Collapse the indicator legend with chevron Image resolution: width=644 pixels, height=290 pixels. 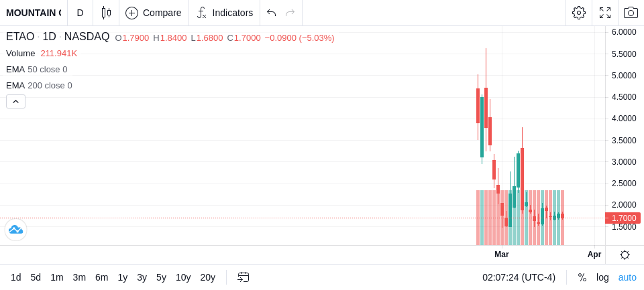(15, 101)
